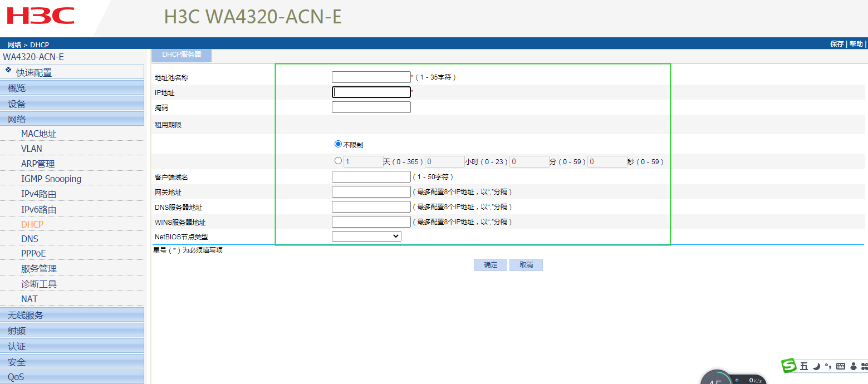Click the user account icon in IME bar
This screenshot has height=384, width=868.
853,366
